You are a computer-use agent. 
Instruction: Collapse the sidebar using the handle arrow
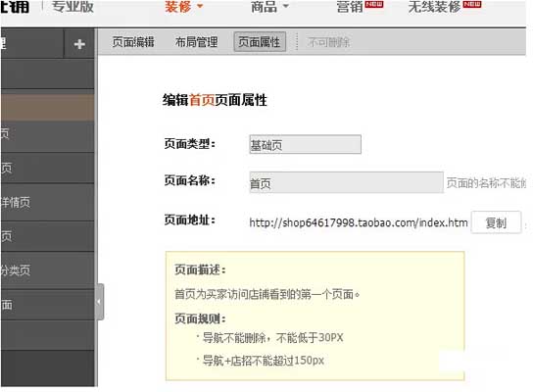click(99, 302)
